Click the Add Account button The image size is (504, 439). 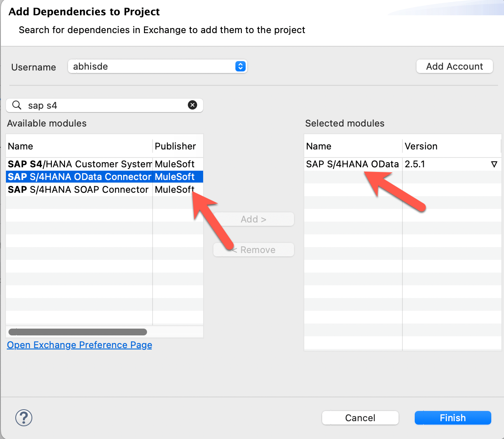[x=455, y=66]
